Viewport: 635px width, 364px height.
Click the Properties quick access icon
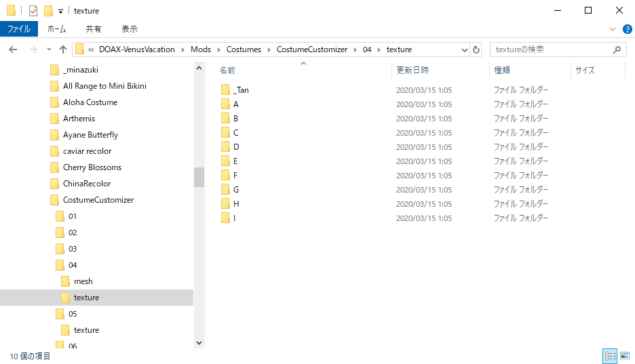point(33,11)
